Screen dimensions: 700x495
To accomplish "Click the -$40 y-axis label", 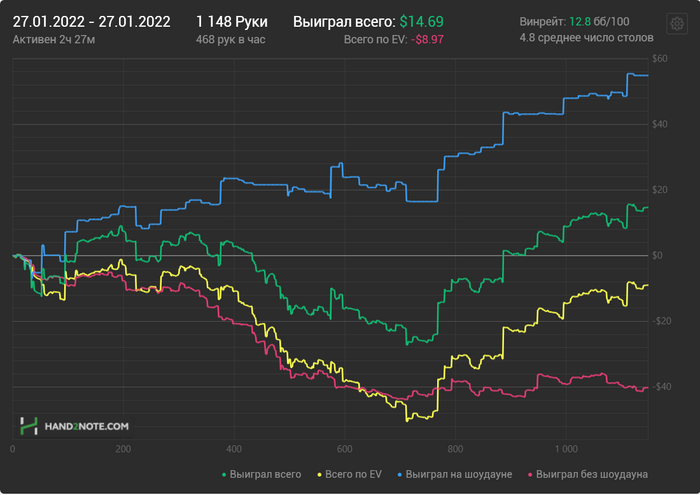I will (x=661, y=387).
